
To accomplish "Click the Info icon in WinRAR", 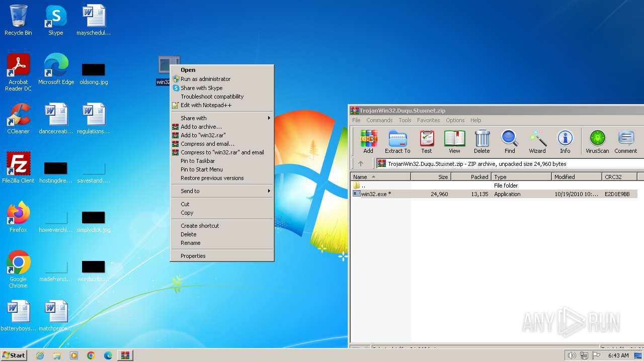I will [x=565, y=141].
